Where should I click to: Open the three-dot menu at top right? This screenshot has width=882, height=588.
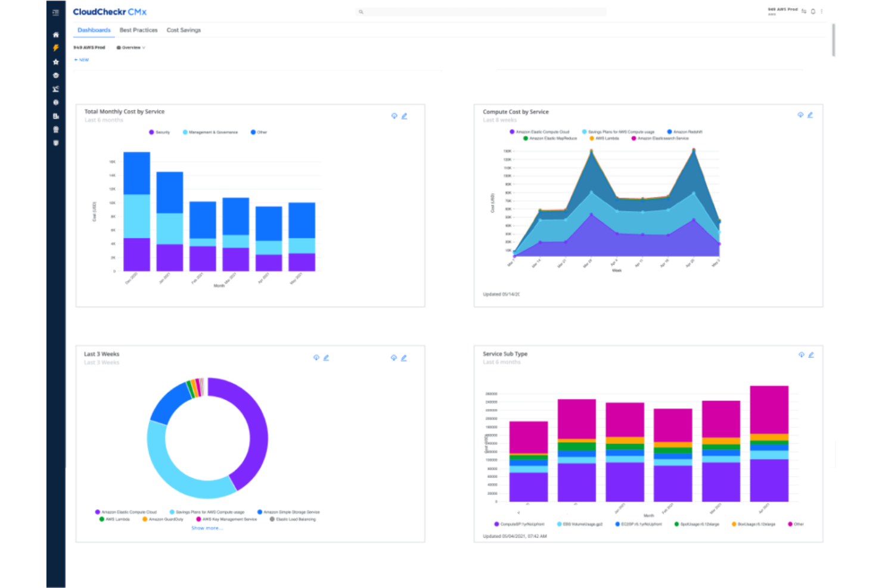point(821,11)
